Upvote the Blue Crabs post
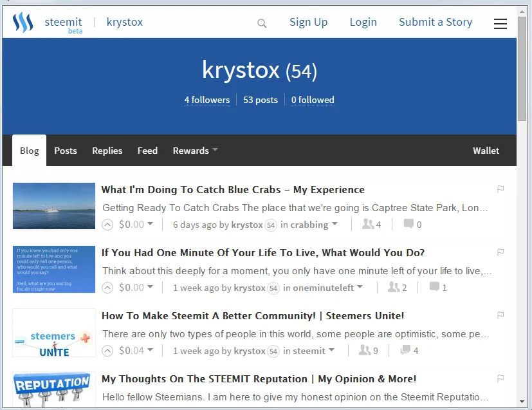532x410 pixels. click(x=107, y=225)
